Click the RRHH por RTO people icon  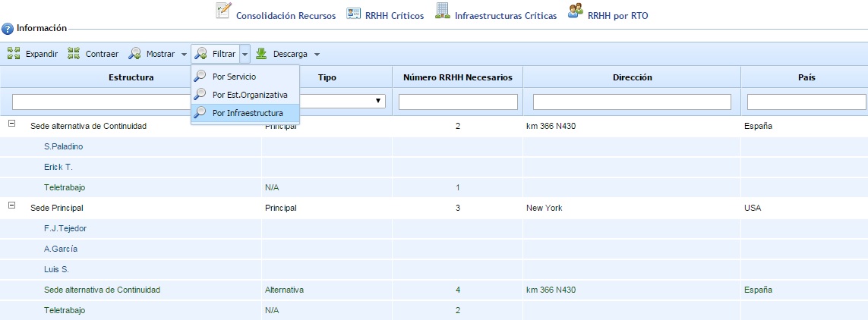pos(575,11)
